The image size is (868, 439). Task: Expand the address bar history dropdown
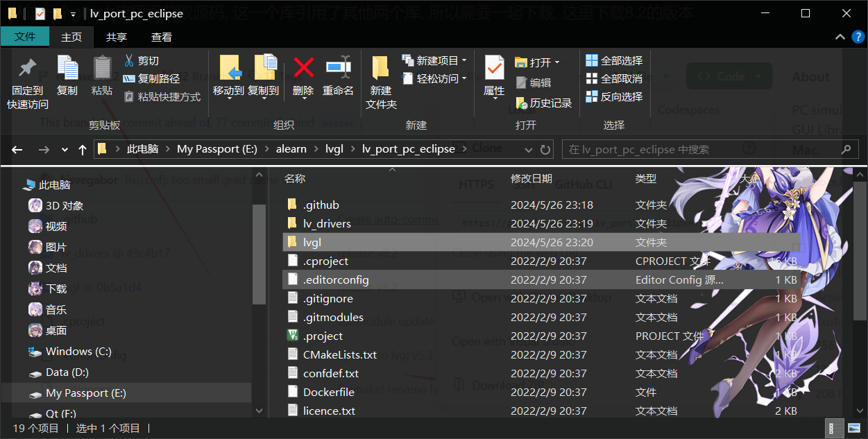pyautogui.click(x=529, y=149)
